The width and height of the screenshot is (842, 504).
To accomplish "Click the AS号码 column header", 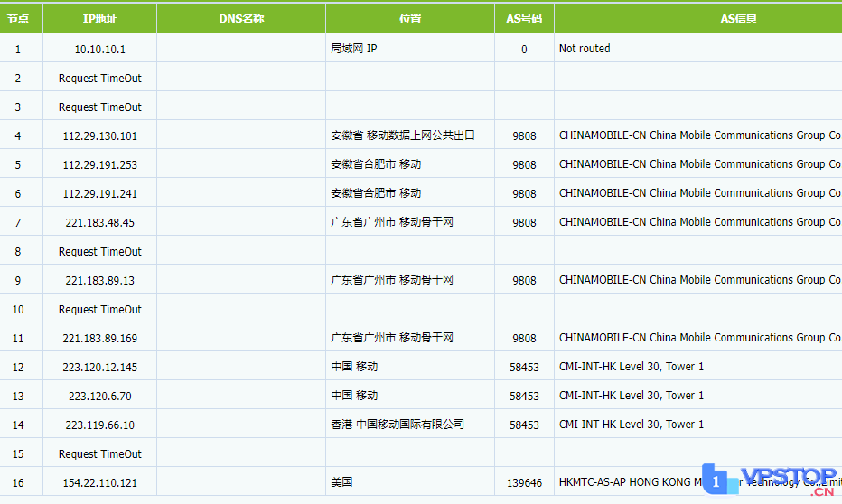I will click(524, 19).
